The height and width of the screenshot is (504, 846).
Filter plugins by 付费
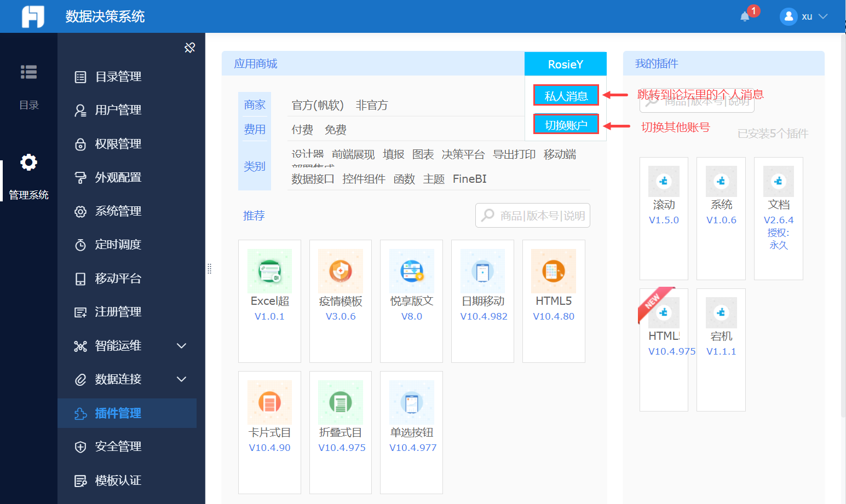pos(302,130)
